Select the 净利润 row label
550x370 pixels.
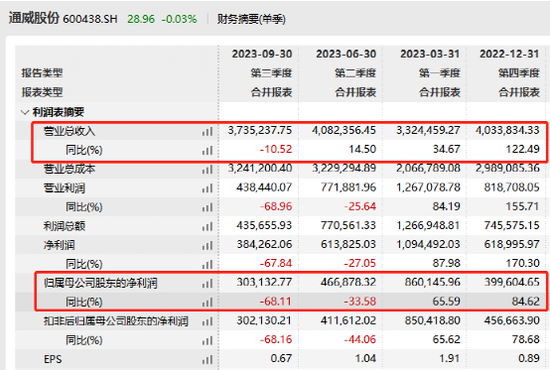[x=59, y=245]
